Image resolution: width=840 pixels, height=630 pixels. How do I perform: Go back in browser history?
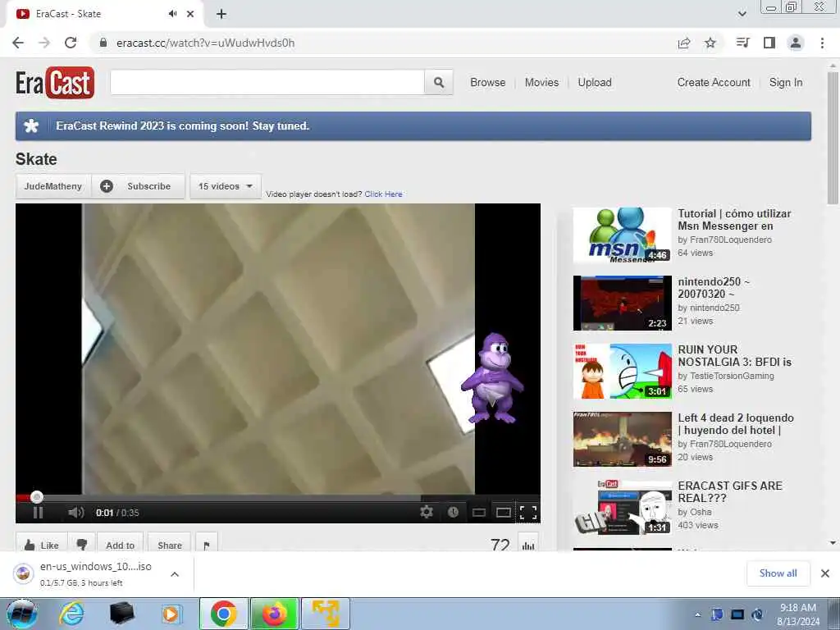coord(18,43)
